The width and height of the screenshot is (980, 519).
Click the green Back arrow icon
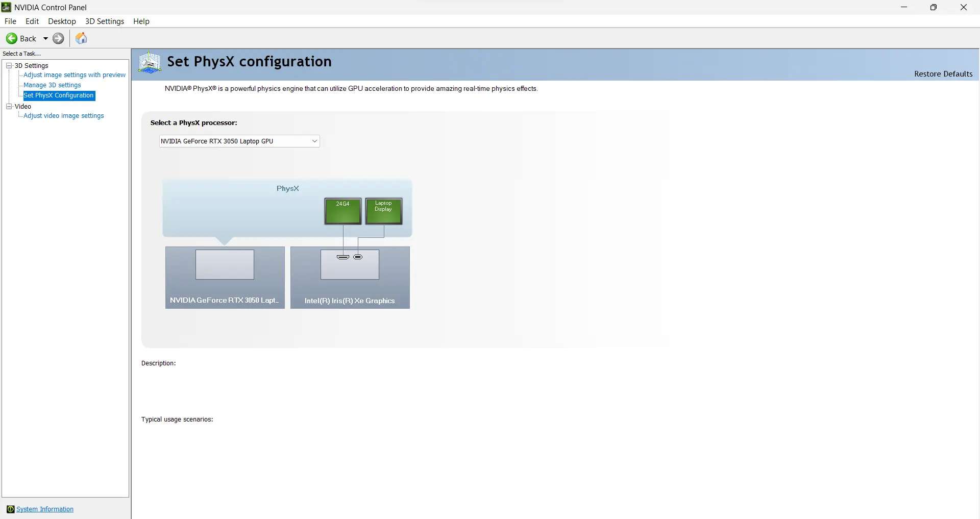point(11,38)
